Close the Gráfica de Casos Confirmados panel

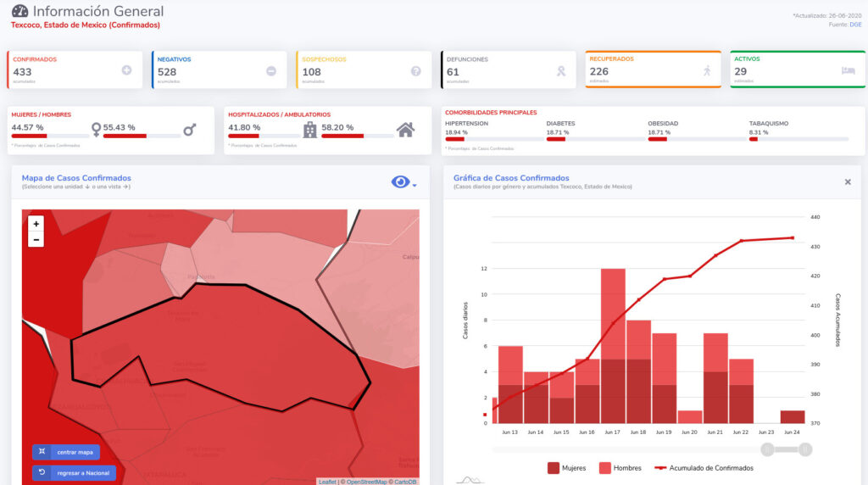[848, 181]
